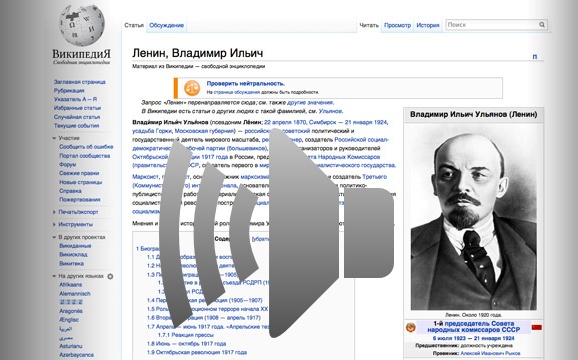This screenshot has width=578, height=360.
Task: Open the Обсуждение tab
Action: (x=166, y=25)
